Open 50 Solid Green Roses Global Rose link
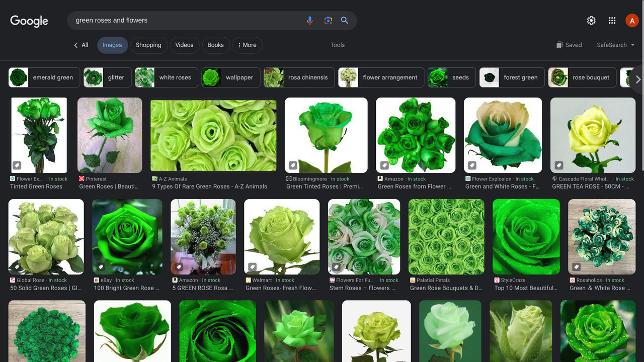The width and height of the screenshot is (644, 362). tap(46, 288)
